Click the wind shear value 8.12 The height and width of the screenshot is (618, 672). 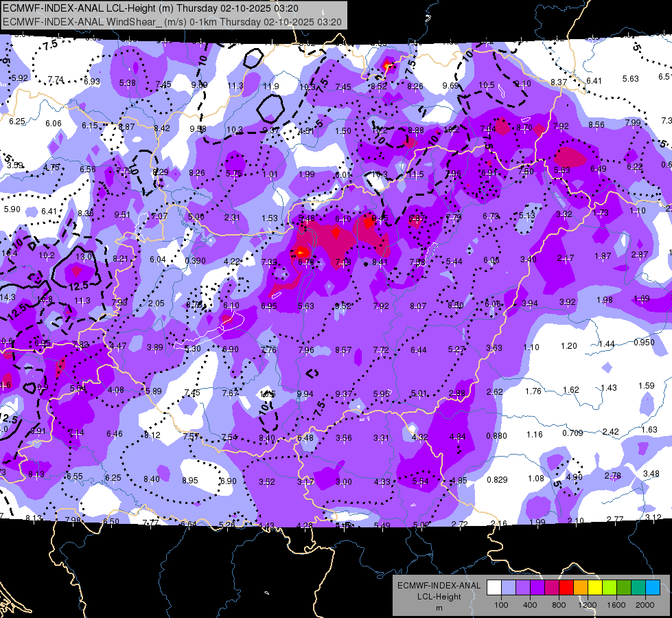coord(152,435)
